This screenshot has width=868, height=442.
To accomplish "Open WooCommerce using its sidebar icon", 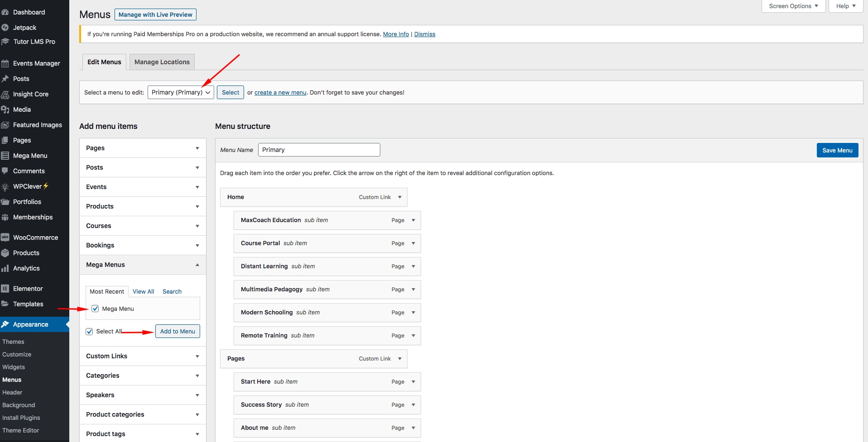I will click(5, 238).
